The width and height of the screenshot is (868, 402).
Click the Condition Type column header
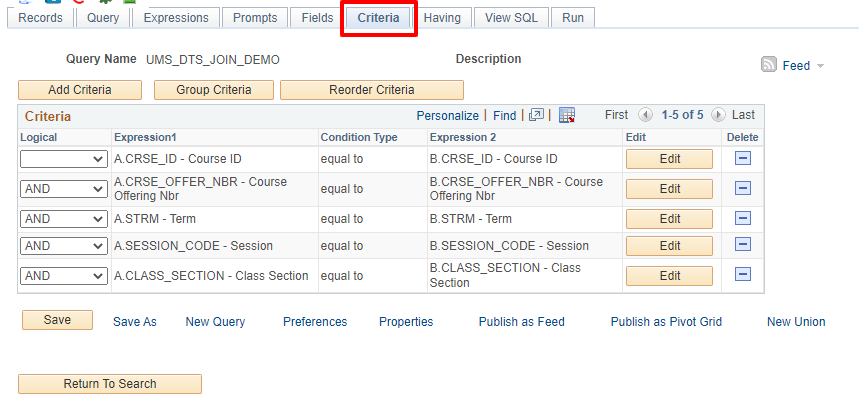point(359,137)
